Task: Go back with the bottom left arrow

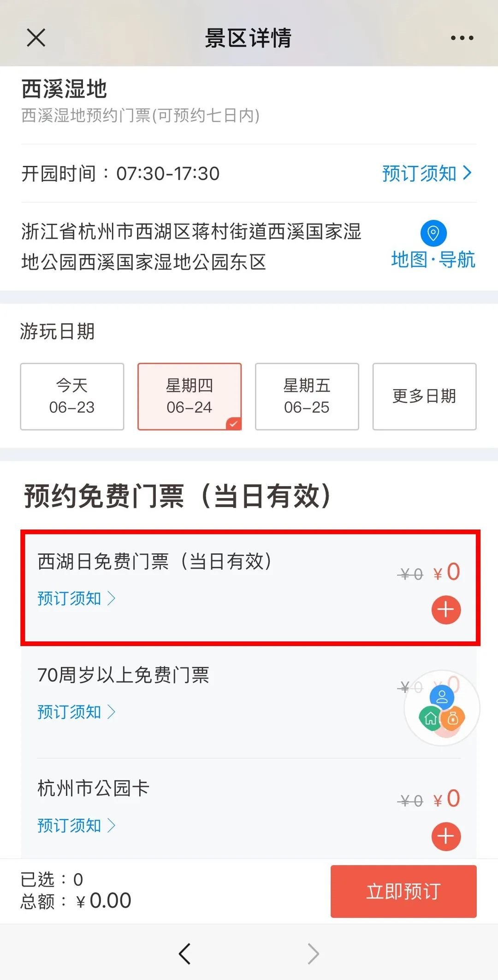Action: tap(185, 953)
